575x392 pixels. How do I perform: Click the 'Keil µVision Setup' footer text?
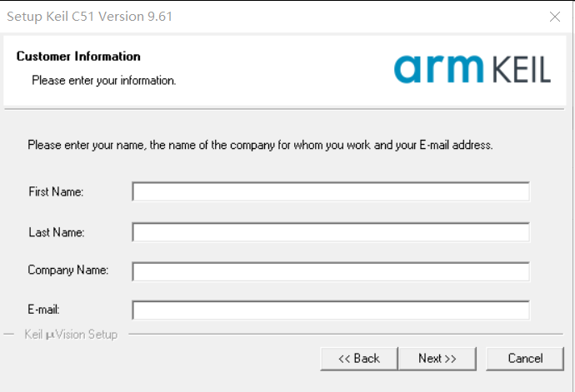click(71, 335)
